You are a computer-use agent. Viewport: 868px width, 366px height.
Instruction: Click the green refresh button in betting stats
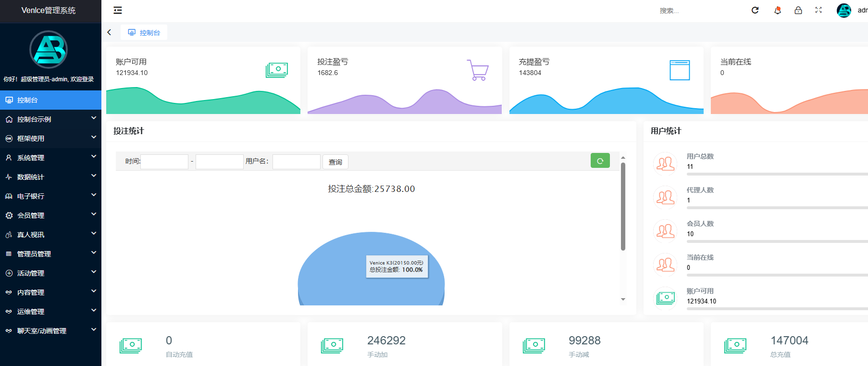(600, 161)
